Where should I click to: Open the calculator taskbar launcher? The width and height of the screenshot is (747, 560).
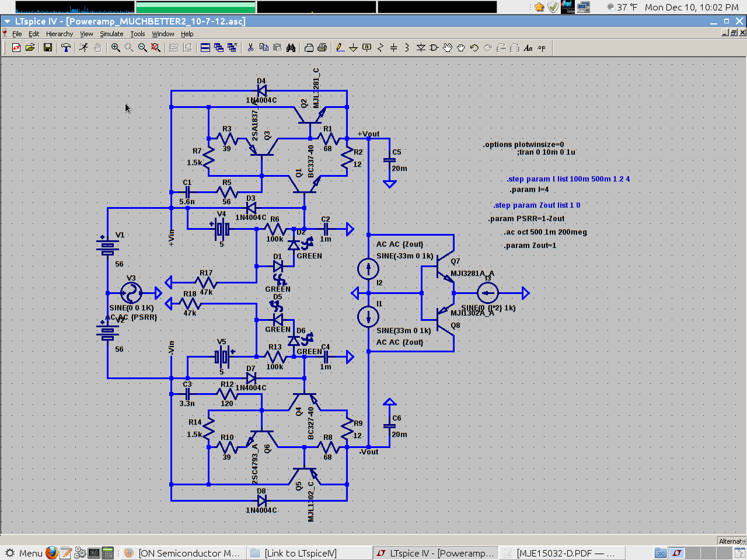(x=108, y=553)
